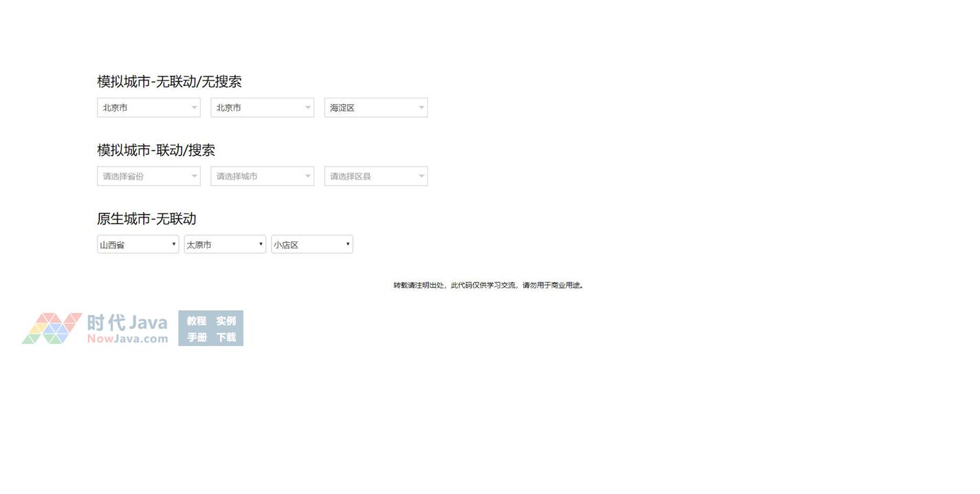This screenshot has width=980, height=494.
Task: Expand the 小店区 native select
Action: [x=312, y=244]
